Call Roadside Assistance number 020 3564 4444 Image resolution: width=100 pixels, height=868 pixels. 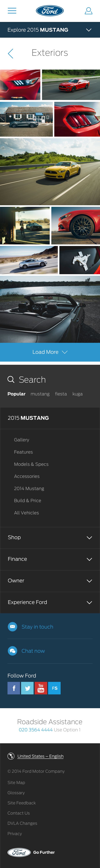click(36, 730)
